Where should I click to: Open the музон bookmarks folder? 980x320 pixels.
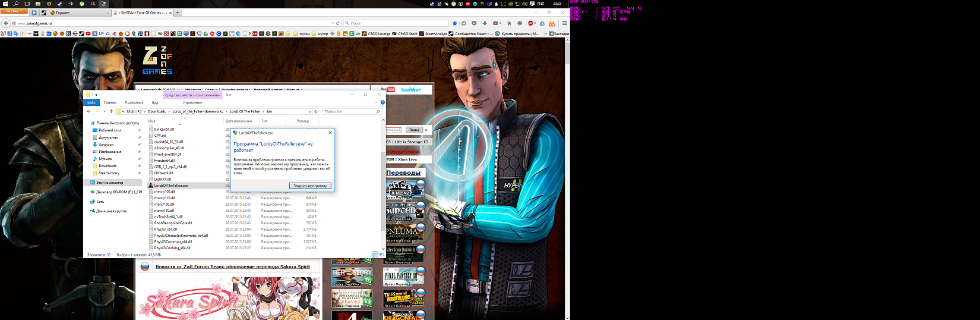pyautogui.click(x=301, y=34)
